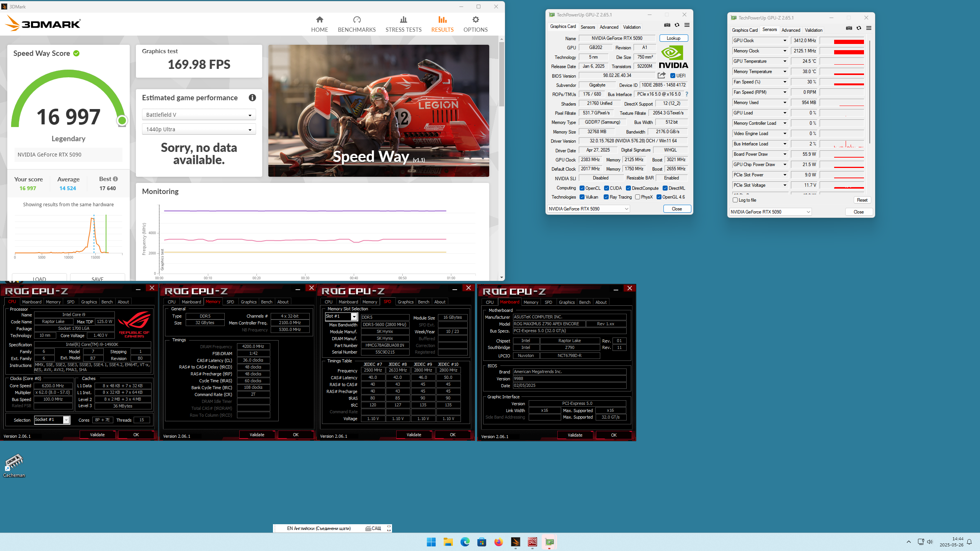Image resolution: width=980 pixels, height=551 pixels.
Task: Open the RESULTS section in 3DMark
Action: tap(442, 24)
